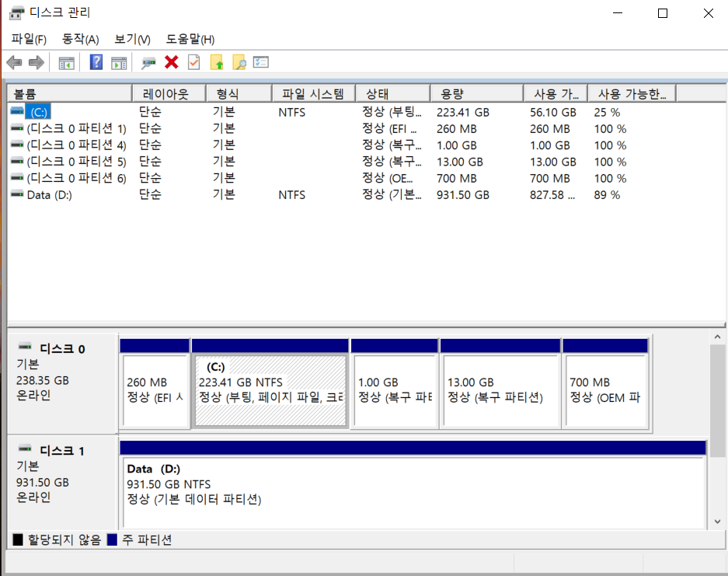Sort by the 형식 column header

click(239, 94)
